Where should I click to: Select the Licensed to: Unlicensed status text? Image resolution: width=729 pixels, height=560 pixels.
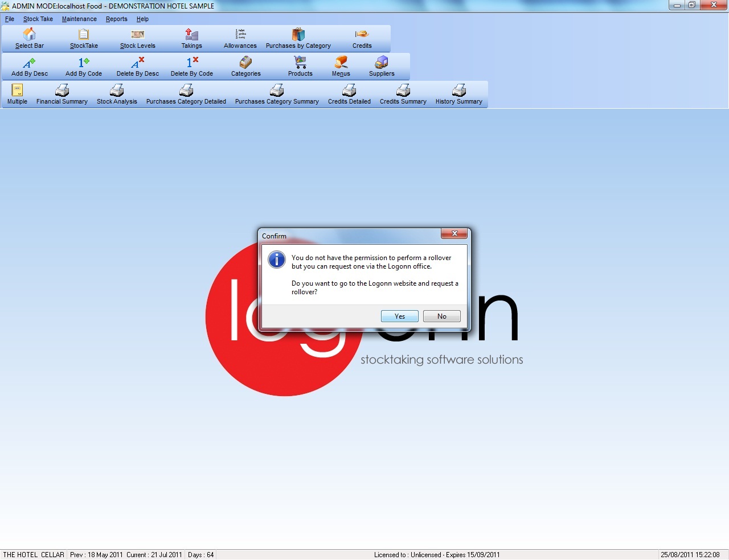coord(437,555)
